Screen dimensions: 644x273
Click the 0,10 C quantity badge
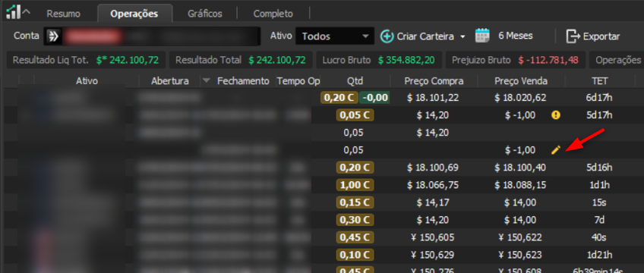click(x=355, y=255)
